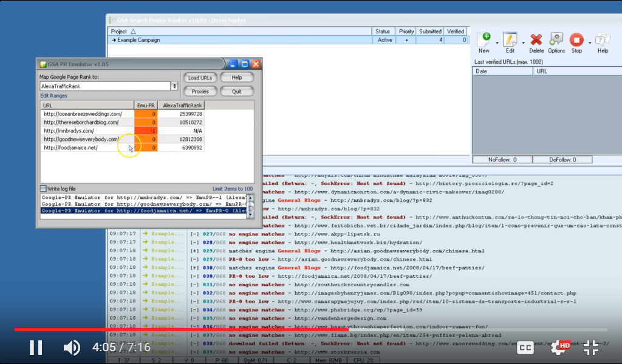
Task: Click the southwickscountrycandles.com log line
Action: [x=259, y=285]
